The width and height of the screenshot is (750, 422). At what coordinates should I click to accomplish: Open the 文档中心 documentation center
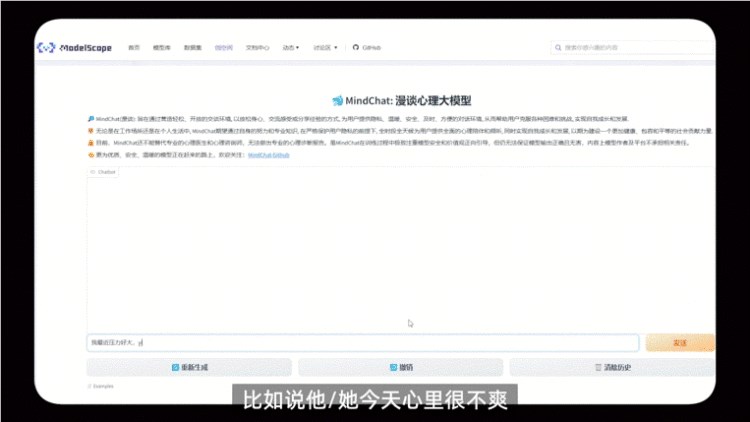pyautogui.click(x=257, y=47)
